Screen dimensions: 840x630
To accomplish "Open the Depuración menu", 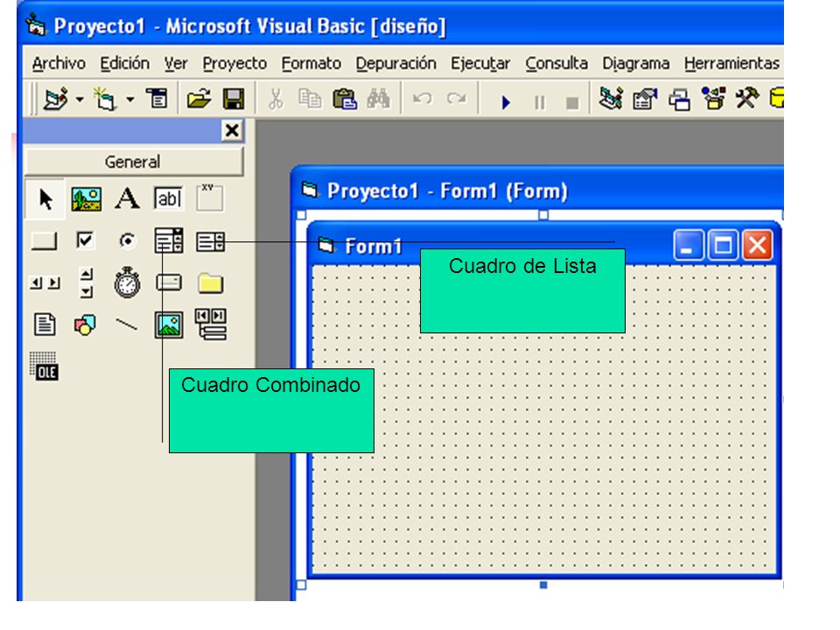I will [395, 63].
